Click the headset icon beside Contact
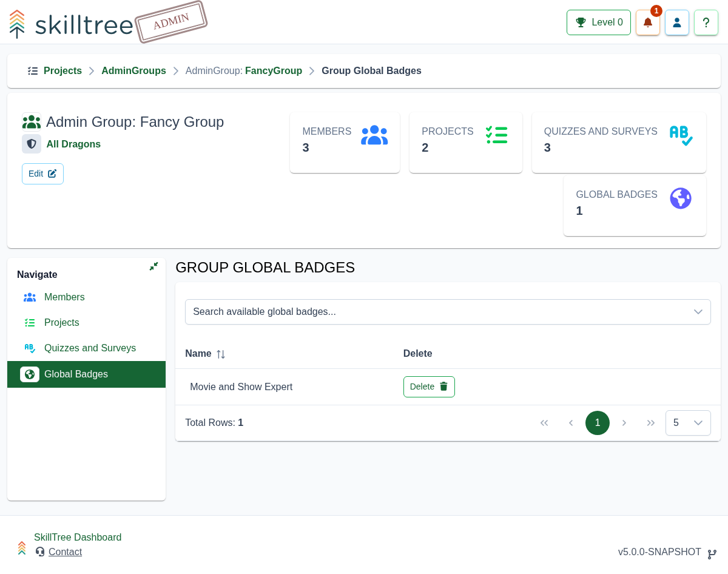This screenshot has height=574, width=728. point(40,552)
